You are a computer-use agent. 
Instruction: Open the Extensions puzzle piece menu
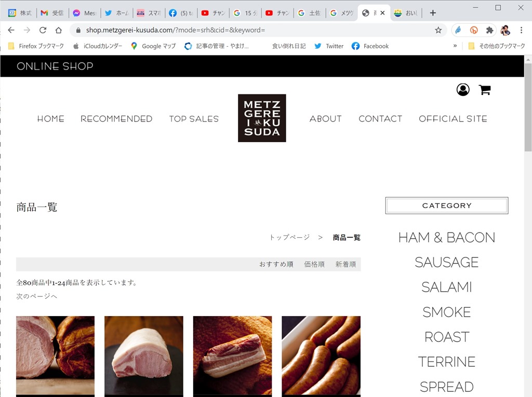pos(489,30)
